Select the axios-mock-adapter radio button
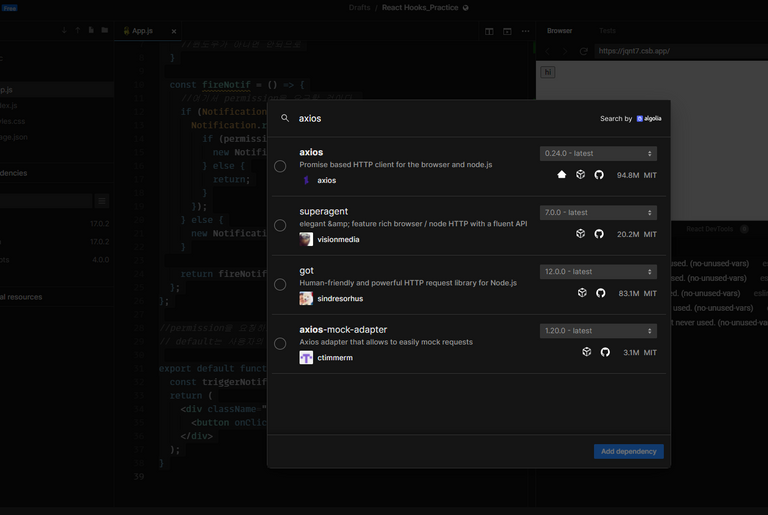Image resolution: width=768 pixels, height=515 pixels. pos(280,343)
